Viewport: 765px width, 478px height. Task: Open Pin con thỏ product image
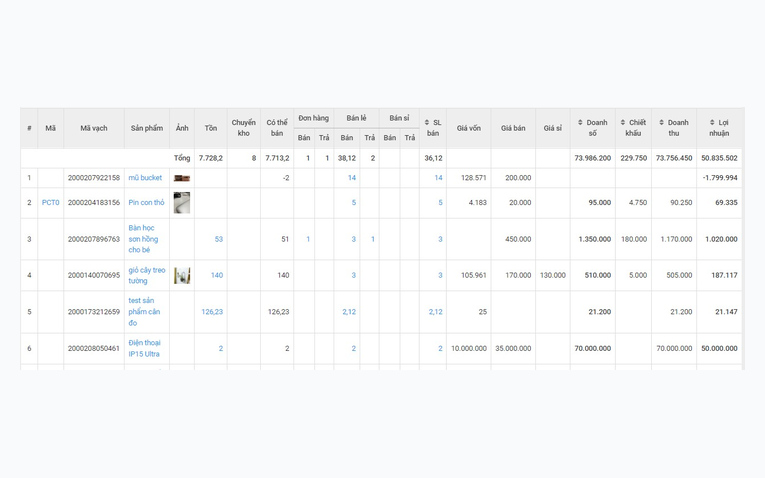[182, 202]
